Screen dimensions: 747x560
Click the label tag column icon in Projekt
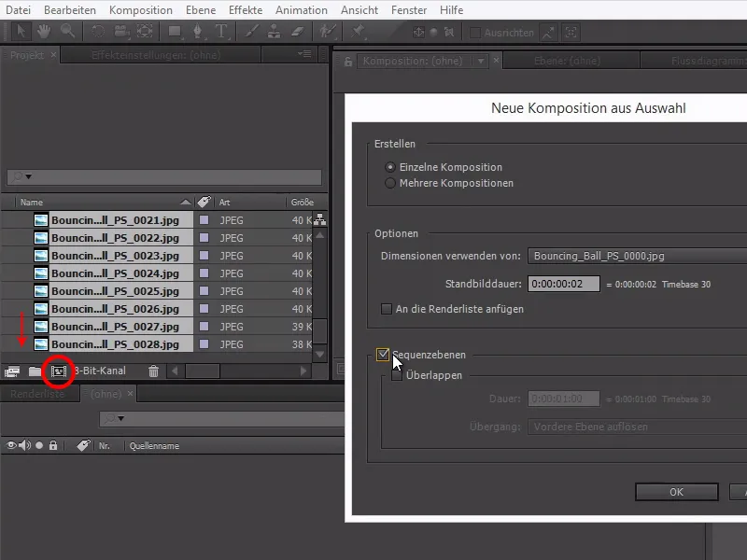[x=204, y=202]
